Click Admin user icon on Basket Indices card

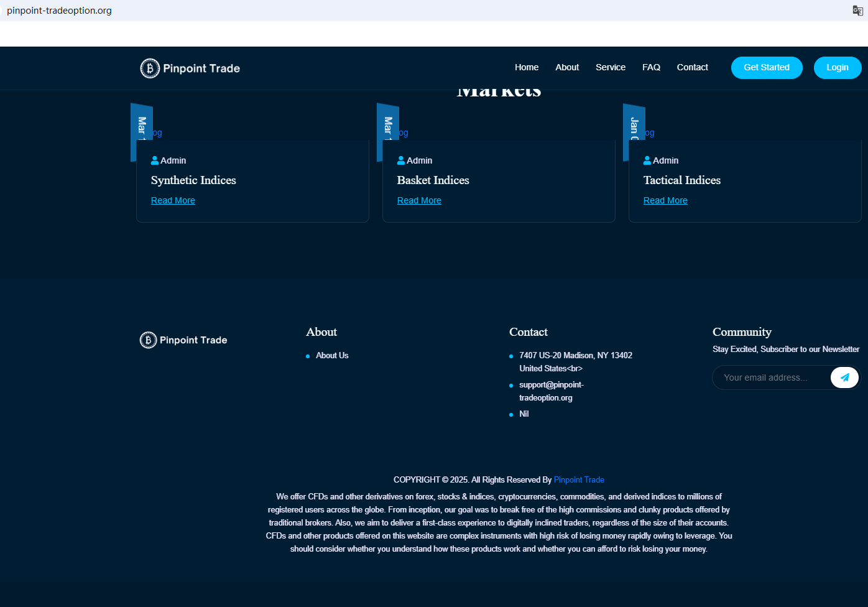401,160
